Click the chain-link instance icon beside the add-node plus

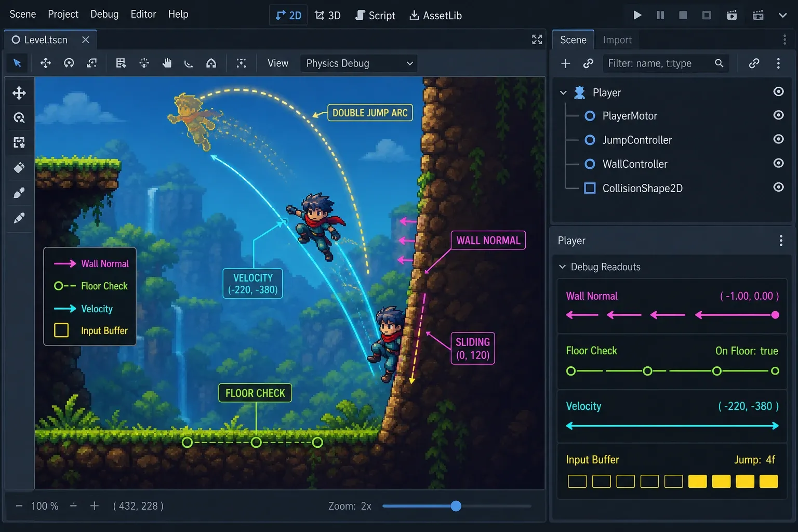click(588, 63)
